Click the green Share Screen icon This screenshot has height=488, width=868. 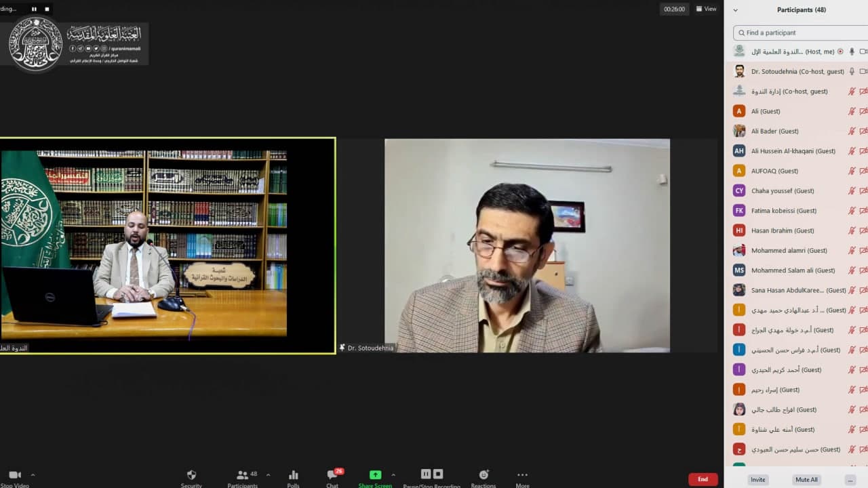click(375, 475)
